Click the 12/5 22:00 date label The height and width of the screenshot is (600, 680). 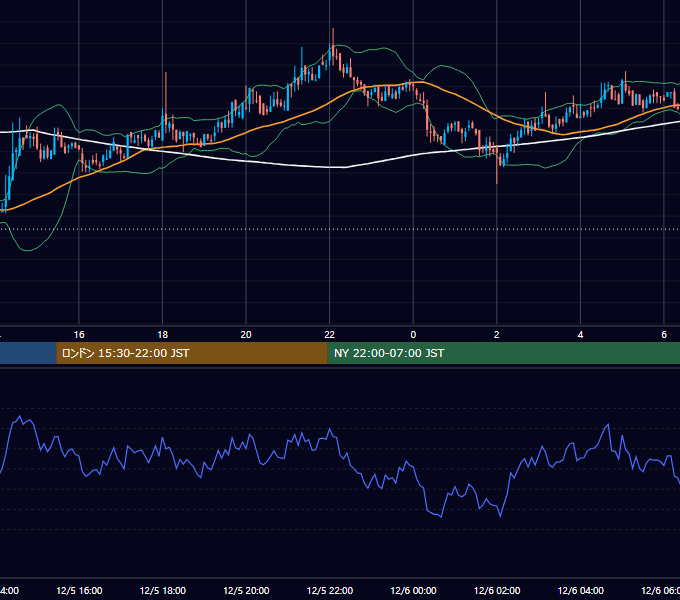(x=330, y=591)
